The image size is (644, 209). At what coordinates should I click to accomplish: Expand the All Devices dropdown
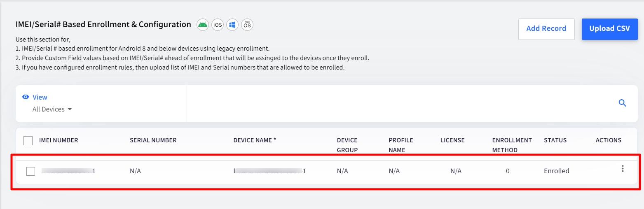(52, 109)
